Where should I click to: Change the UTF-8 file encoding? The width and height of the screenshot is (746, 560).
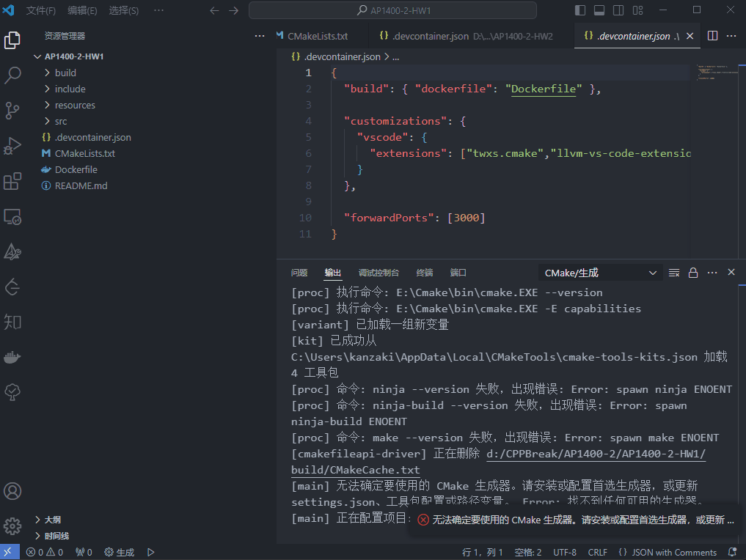pyautogui.click(x=565, y=552)
